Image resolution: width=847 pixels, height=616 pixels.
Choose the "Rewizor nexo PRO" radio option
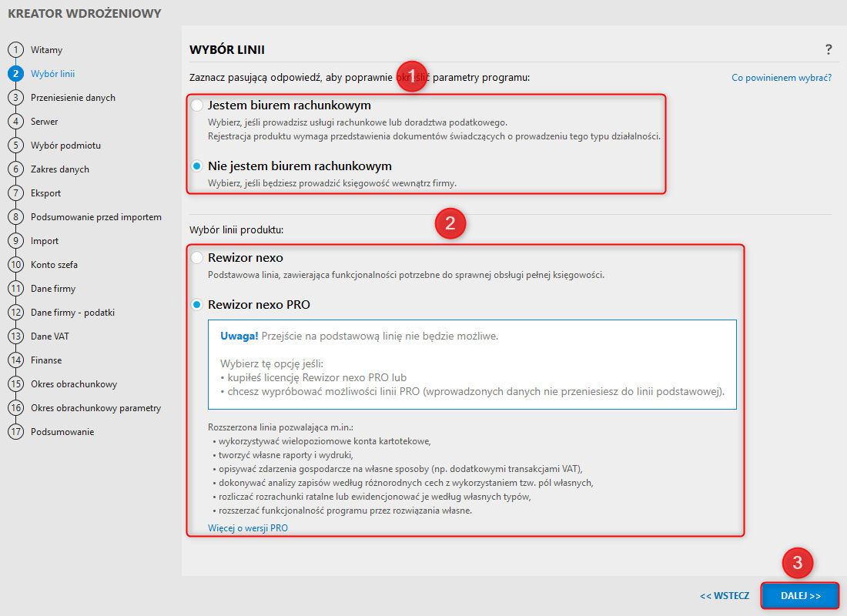click(x=197, y=305)
